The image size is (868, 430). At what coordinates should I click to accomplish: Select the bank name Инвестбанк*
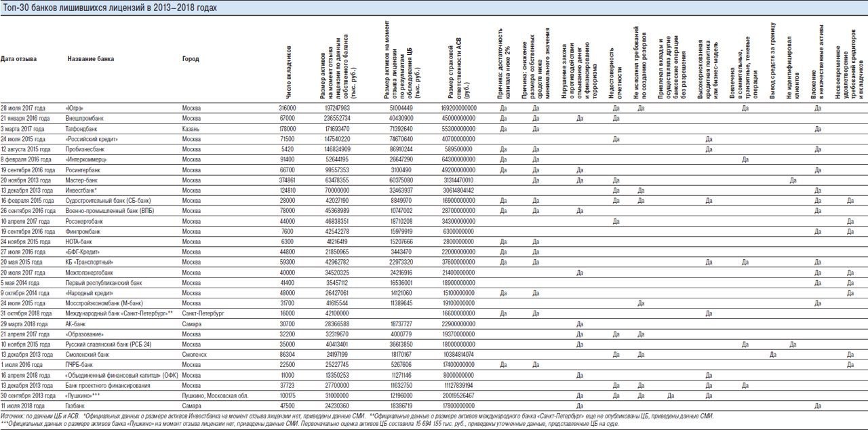click(x=81, y=191)
